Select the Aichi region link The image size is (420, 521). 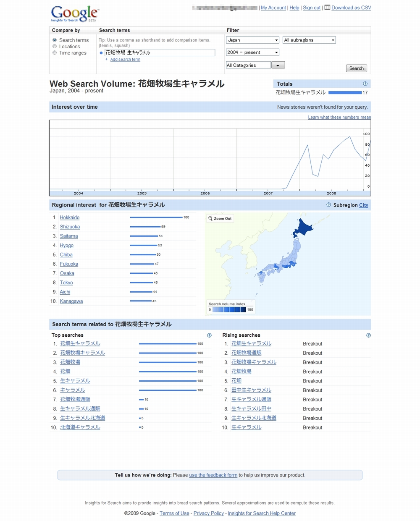(65, 292)
